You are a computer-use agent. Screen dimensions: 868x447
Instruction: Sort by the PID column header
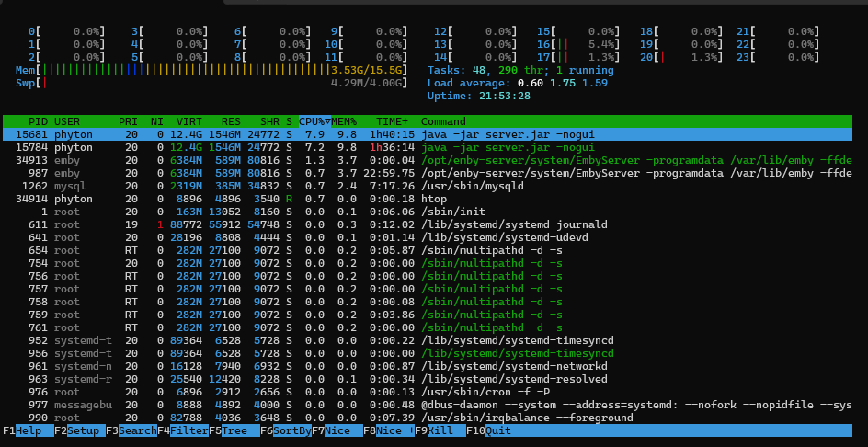pos(39,121)
